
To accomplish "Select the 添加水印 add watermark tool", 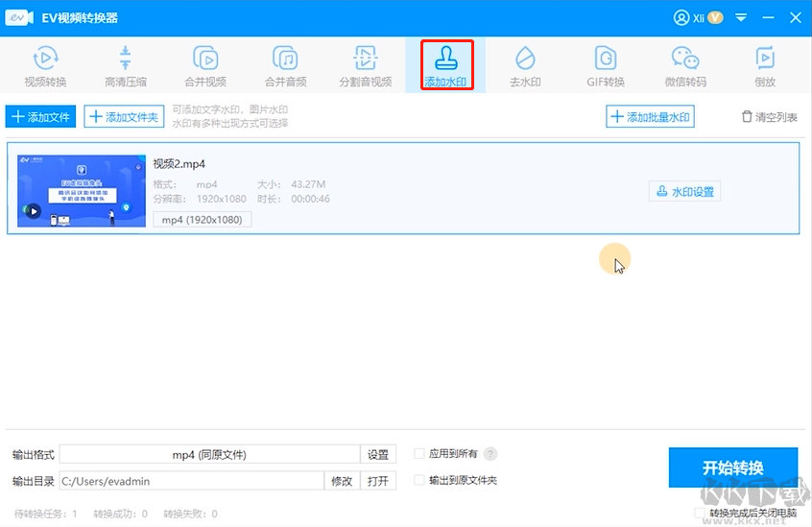I will 446,65.
